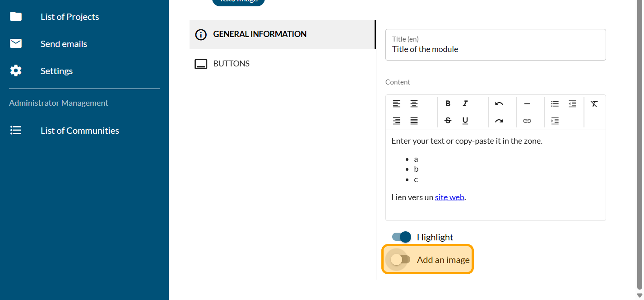Screen dimensions: 644x300
Task: Insert a horizontal line in content
Action: point(527,103)
